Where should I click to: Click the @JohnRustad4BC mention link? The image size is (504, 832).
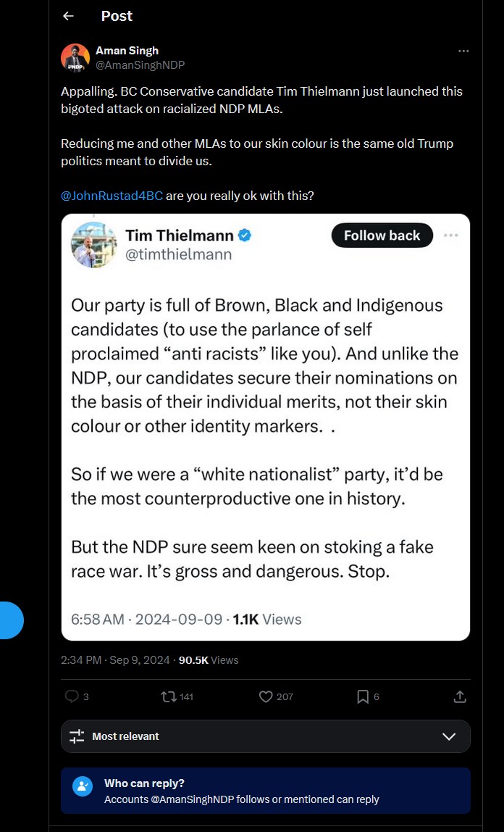(112, 196)
